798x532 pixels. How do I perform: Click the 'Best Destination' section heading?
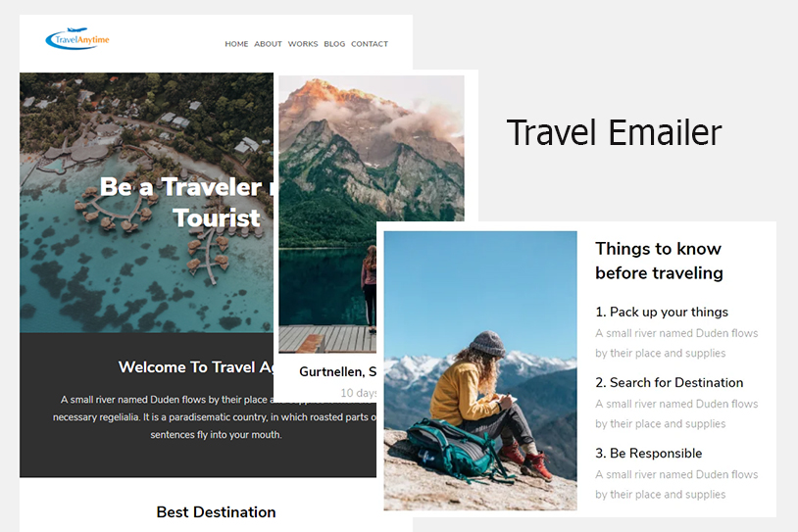[x=217, y=512]
